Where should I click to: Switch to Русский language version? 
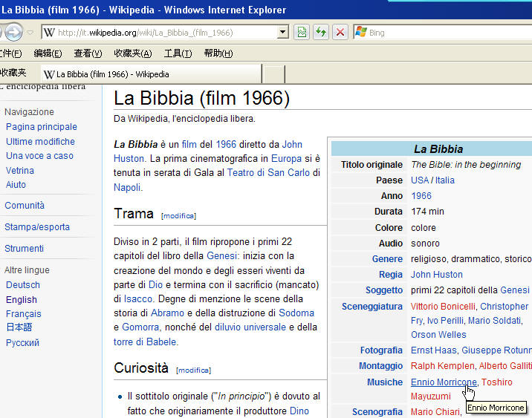pyautogui.click(x=22, y=343)
